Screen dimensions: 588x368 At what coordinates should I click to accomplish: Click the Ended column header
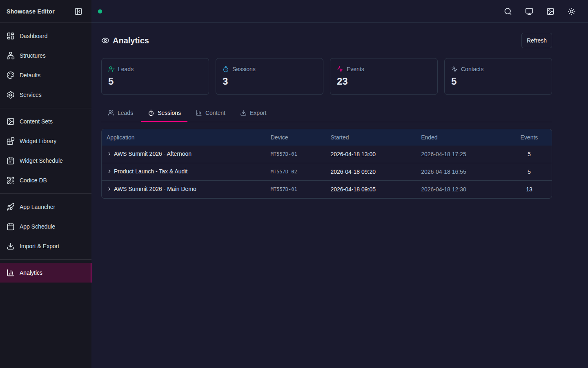coord(429,137)
